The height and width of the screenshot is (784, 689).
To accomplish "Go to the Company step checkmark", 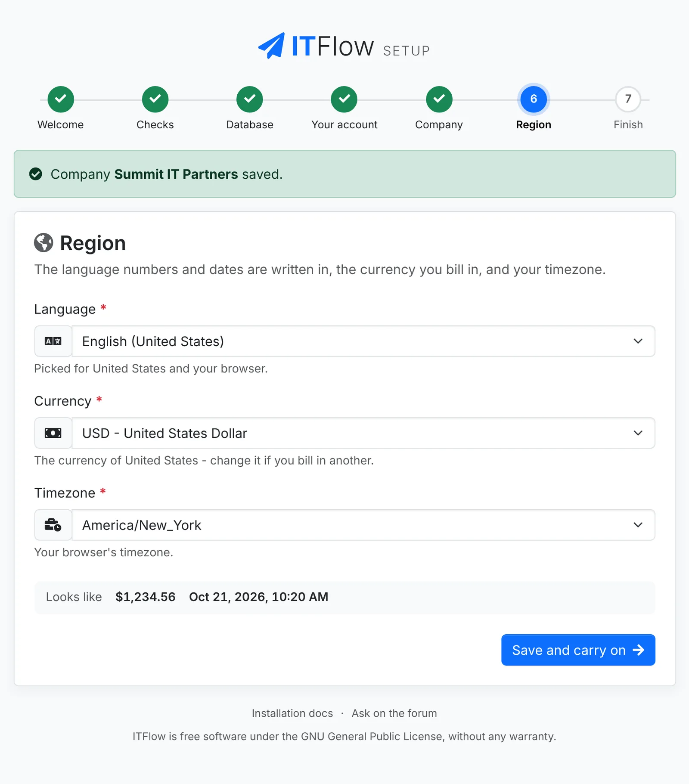I will [439, 99].
